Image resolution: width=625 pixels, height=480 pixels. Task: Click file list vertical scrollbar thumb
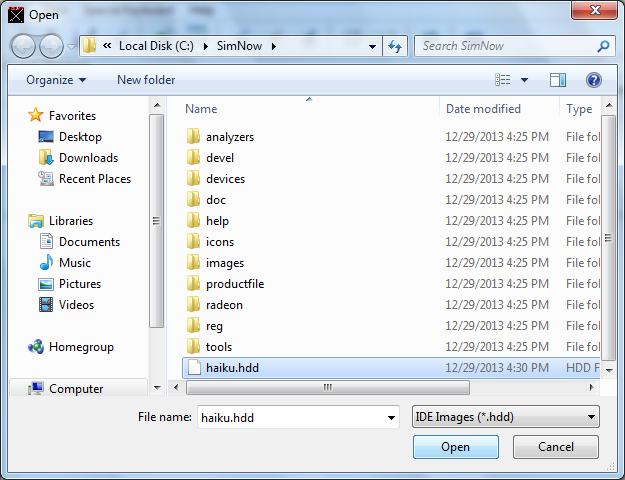pos(609,238)
